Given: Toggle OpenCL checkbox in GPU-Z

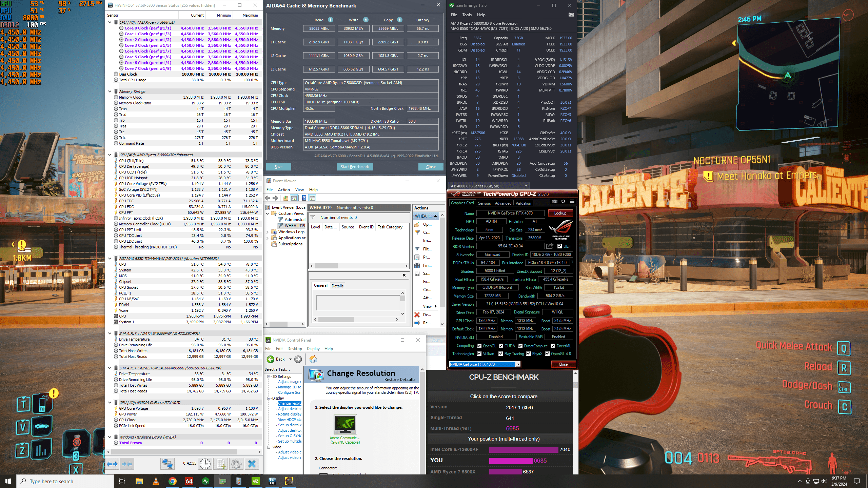Looking at the screenshot, I should click(479, 346).
